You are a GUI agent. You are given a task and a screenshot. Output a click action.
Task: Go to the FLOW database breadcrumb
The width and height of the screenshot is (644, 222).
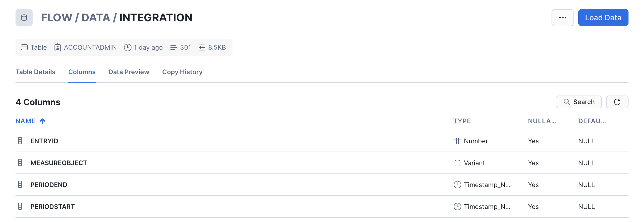click(x=57, y=18)
